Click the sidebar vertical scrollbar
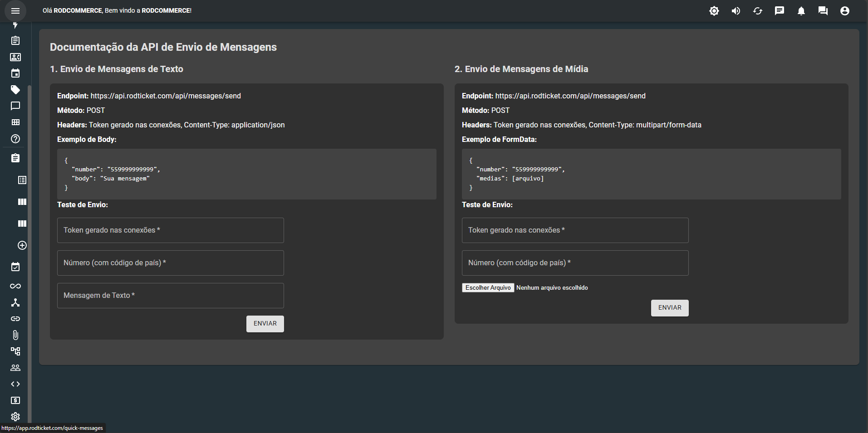 [29, 254]
